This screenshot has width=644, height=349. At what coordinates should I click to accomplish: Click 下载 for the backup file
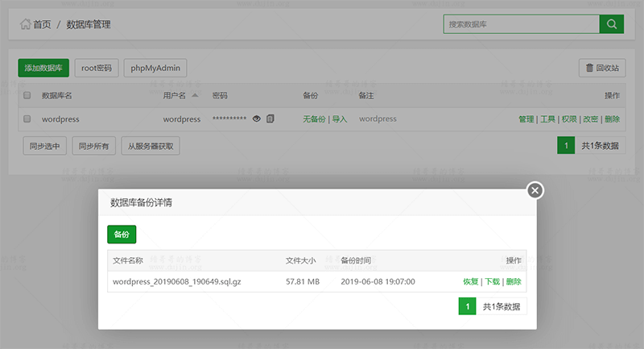click(492, 281)
